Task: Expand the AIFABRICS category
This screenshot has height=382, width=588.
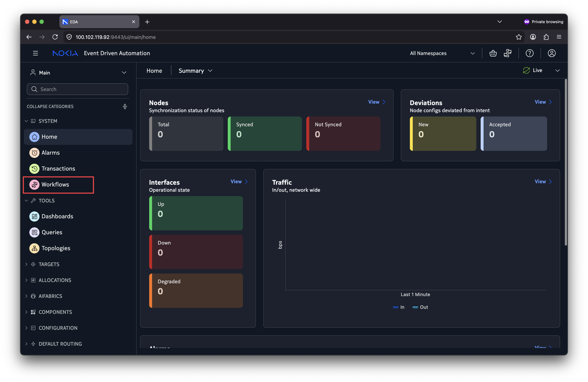Action: tap(26, 296)
